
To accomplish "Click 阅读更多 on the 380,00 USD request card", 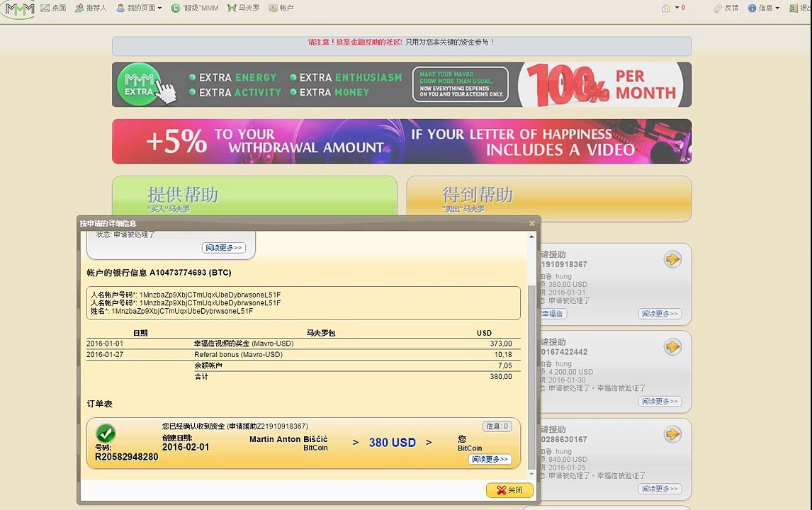I will pyautogui.click(x=660, y=314).
